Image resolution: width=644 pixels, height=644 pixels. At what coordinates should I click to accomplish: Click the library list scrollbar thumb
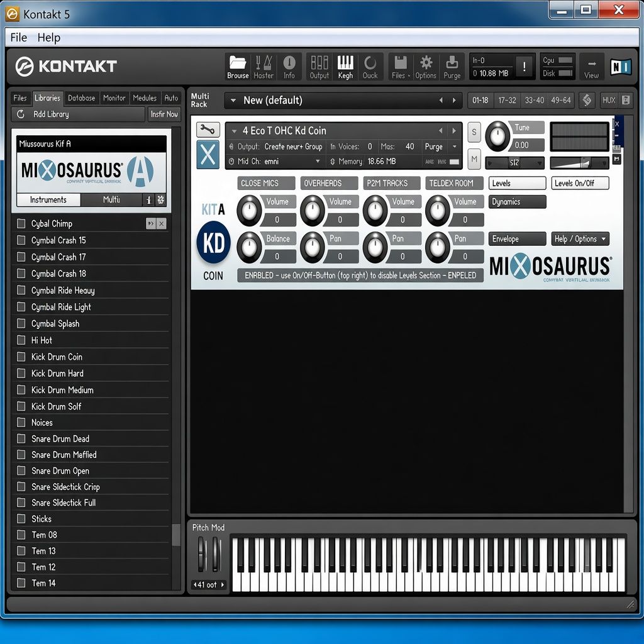[176, 535]
